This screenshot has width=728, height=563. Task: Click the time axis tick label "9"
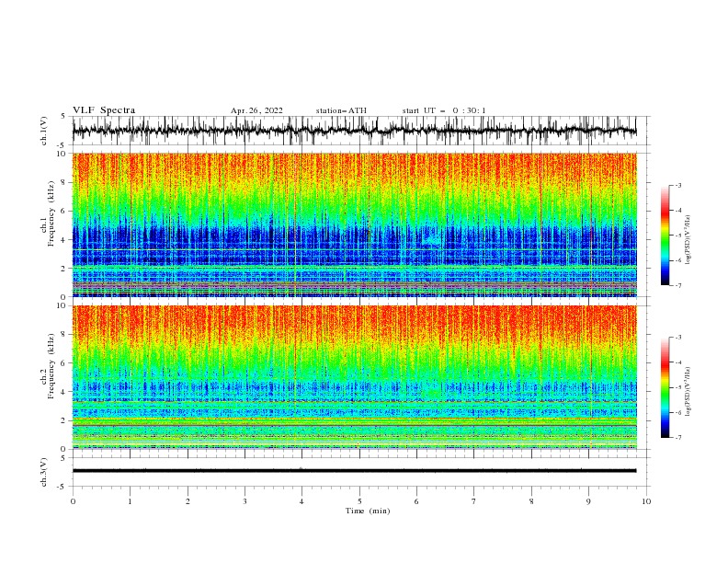[x=588, y=501]
